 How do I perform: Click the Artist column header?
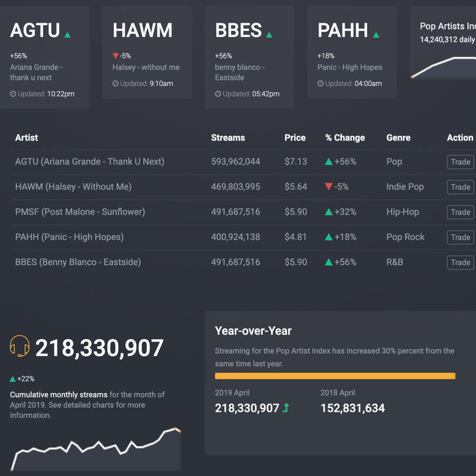point(26,138)
